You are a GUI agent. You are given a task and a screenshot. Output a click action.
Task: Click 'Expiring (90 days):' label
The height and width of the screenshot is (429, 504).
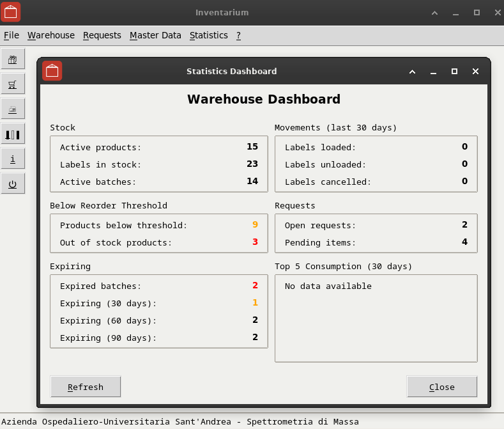pos(108,338)
